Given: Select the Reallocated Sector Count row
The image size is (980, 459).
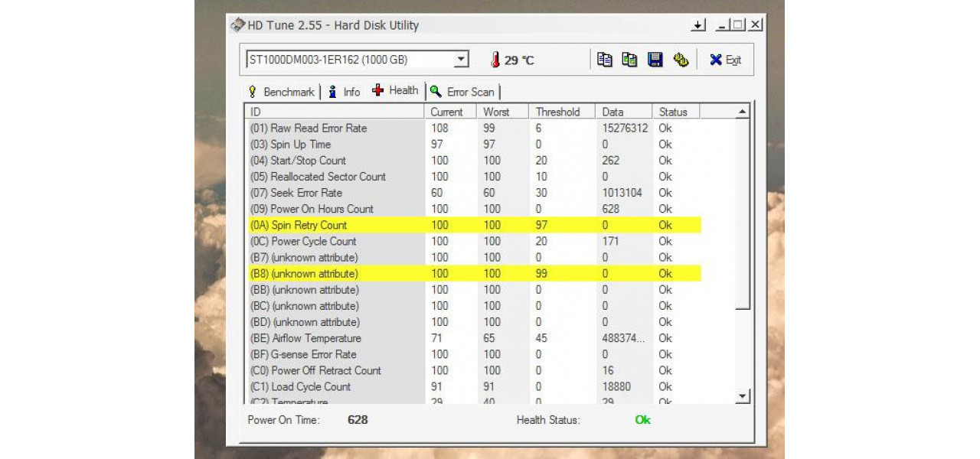Looking at the screenshot, I should pos(473,177).
